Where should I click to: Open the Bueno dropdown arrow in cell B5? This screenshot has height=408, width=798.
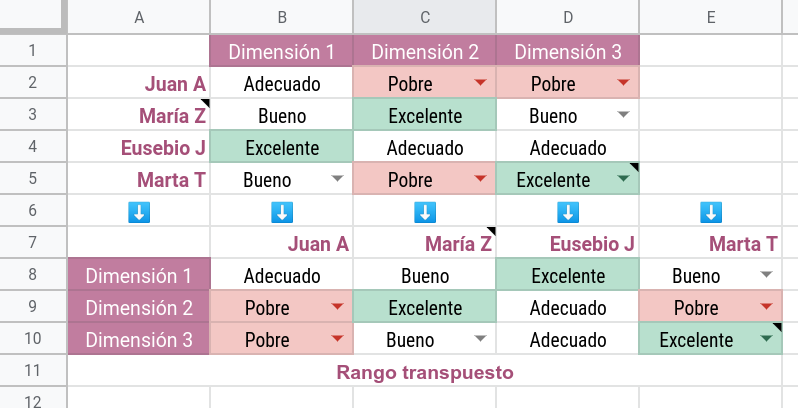coord(337,179)
